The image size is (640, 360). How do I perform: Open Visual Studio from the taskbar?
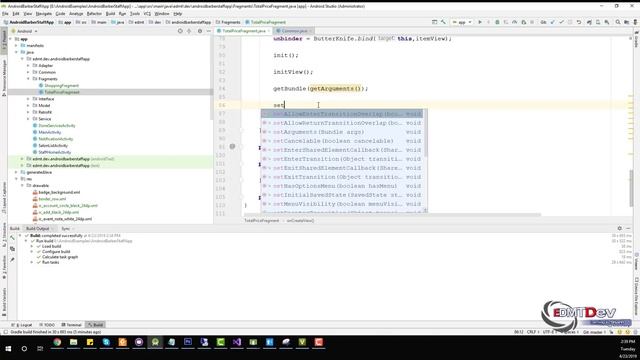click(237, 342)
